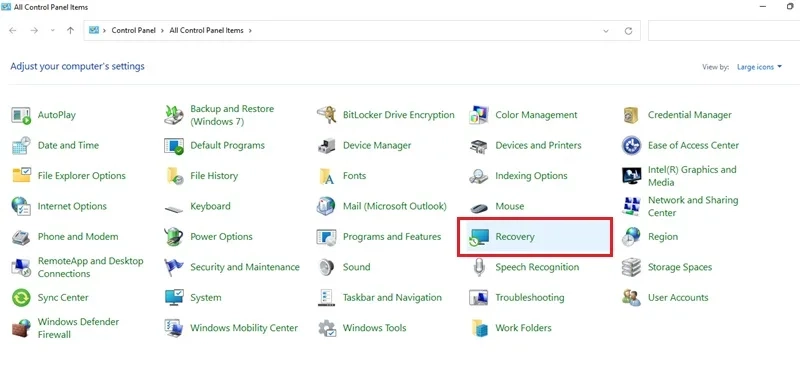Open Intel(R) Graphics and Media icon
The width and height of the screenshot is (800, 375).
631,176
